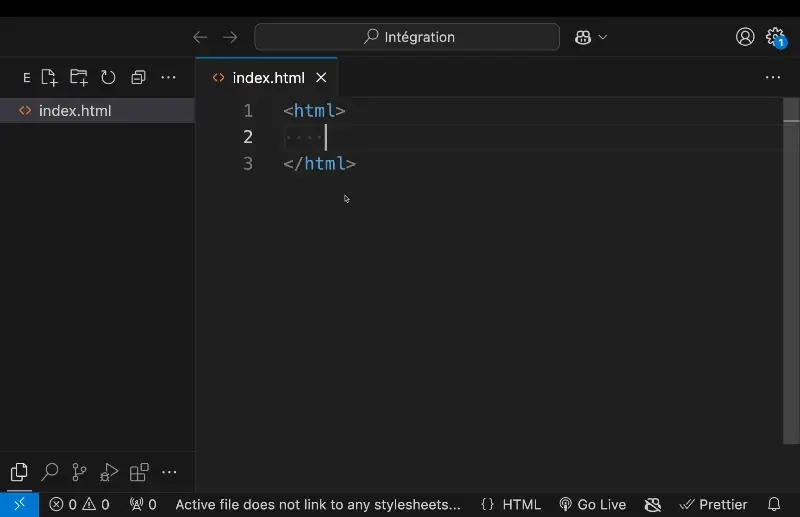This screenshot has width=800, height=517.
Task: Toggle Go Live server in status bar
Action: (592, 505)
